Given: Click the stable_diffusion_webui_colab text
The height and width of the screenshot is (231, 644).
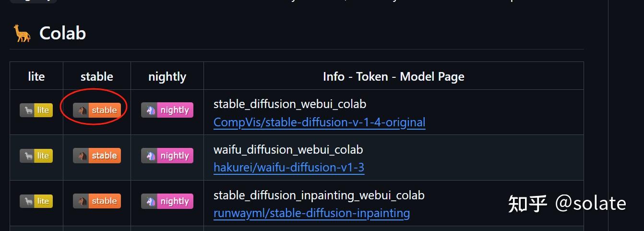Looking at the screenshot, I should point(289,104).
